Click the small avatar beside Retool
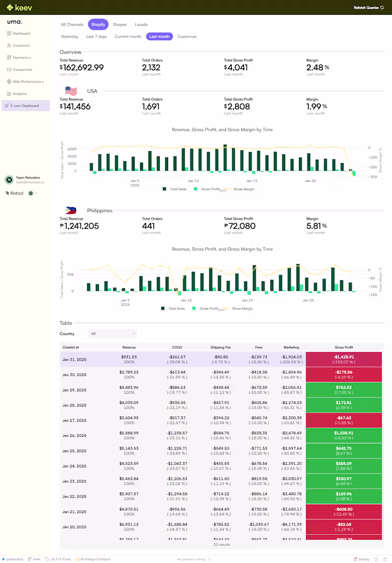Screen dimensions: 392x563 coord(31,193)
